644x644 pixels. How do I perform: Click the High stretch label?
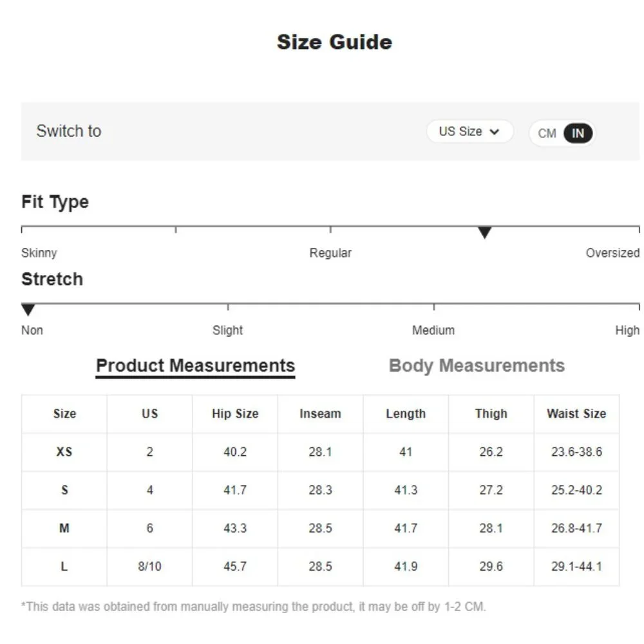point(627,330)
